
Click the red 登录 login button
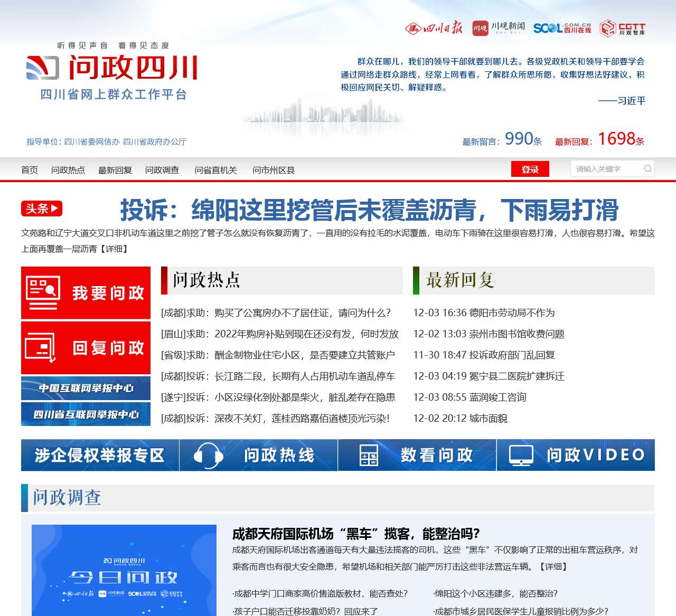(x=530, y=169)
